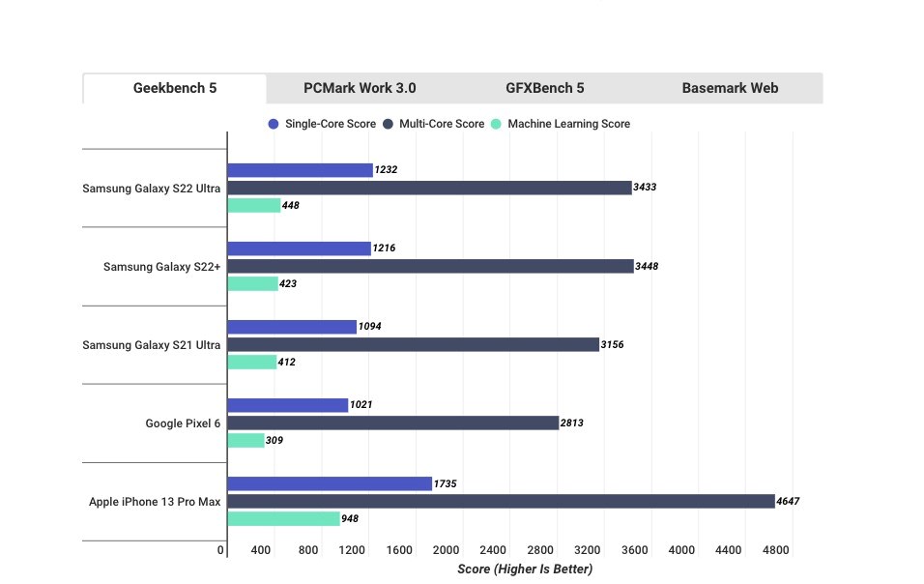Click the 4800 tick on the score axis
Image resolution: width=924 pixels, height=584 pixels.
click(775, 550)
